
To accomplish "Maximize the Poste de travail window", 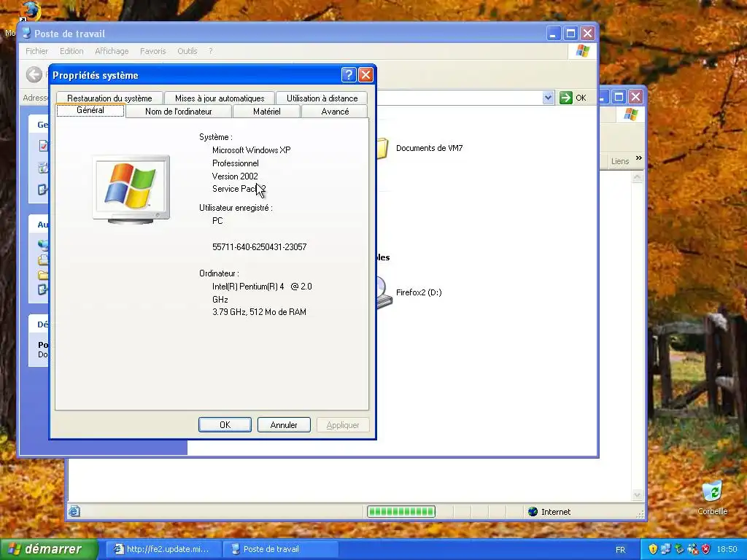I will (x=570, y=34).
